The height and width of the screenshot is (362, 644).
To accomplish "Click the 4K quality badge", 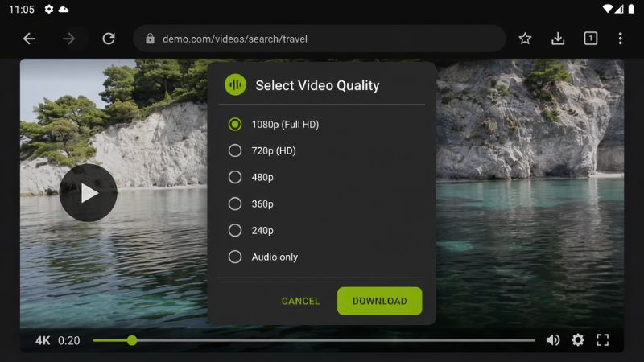I will (43, 340).
